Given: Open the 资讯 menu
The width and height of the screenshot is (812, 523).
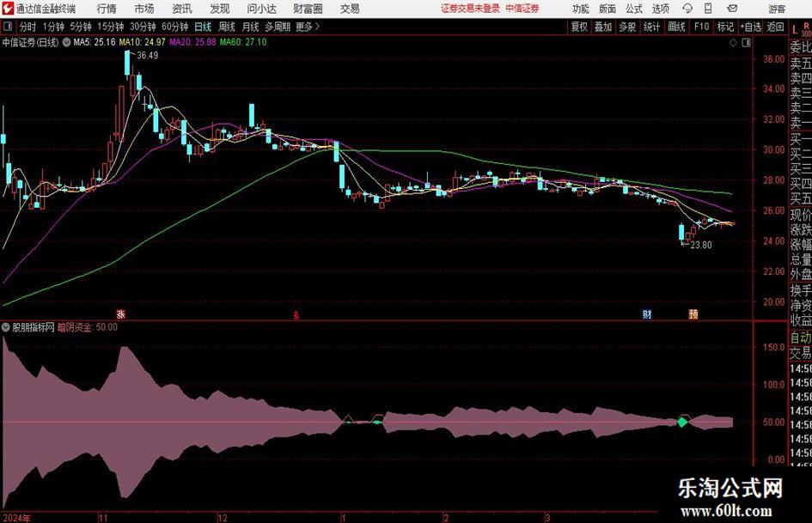Looking at the screenshot, I should click(x=182, y=9).
